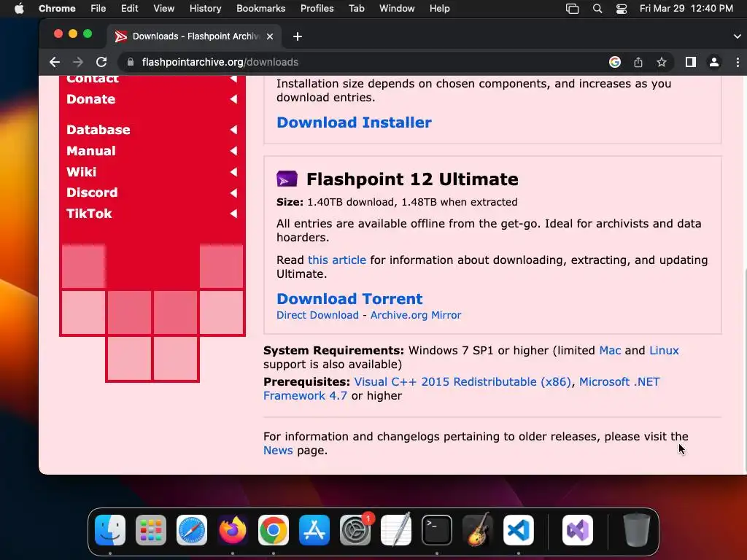The height and width of the screenshot is (560, 747).
Task: Go back using the browser back arrow
Action: (55, 62)
